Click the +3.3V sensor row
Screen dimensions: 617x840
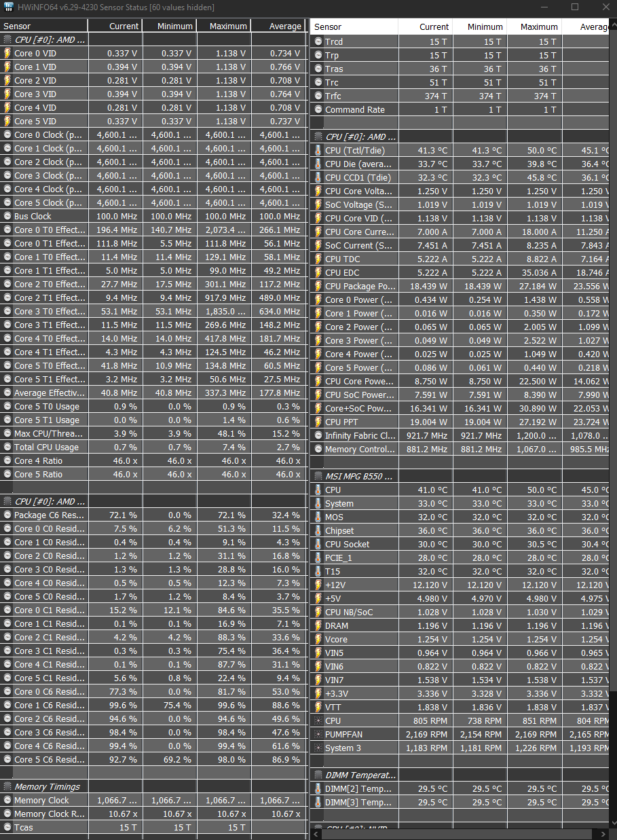point(460,693)
